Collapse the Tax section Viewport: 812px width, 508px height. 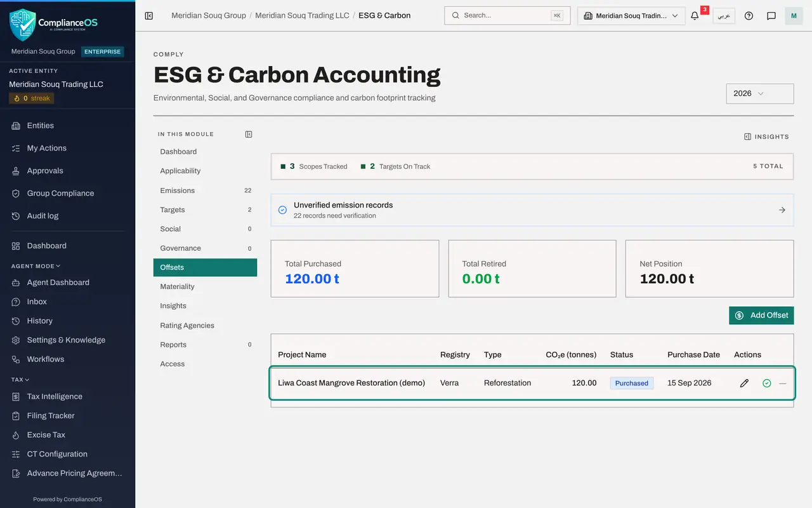tap(20, 380)
